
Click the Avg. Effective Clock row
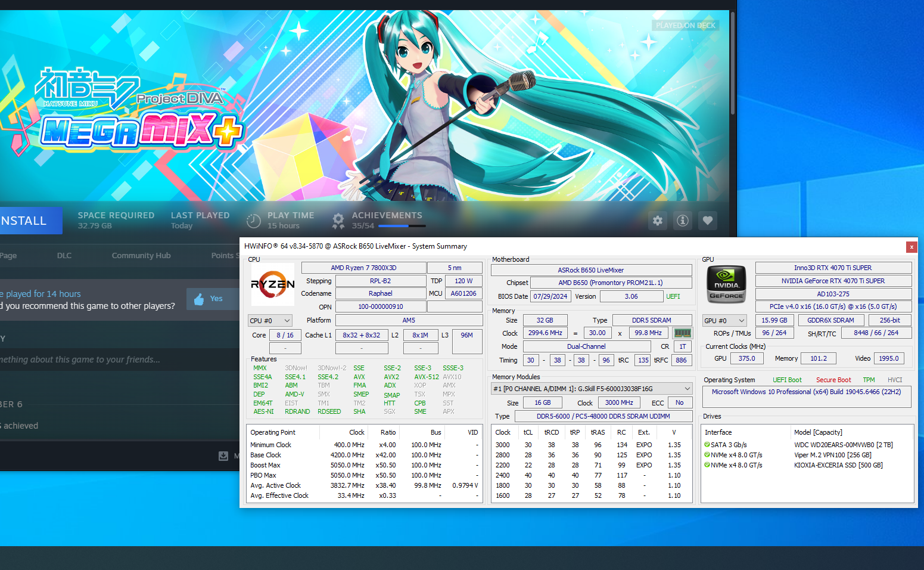364,495
